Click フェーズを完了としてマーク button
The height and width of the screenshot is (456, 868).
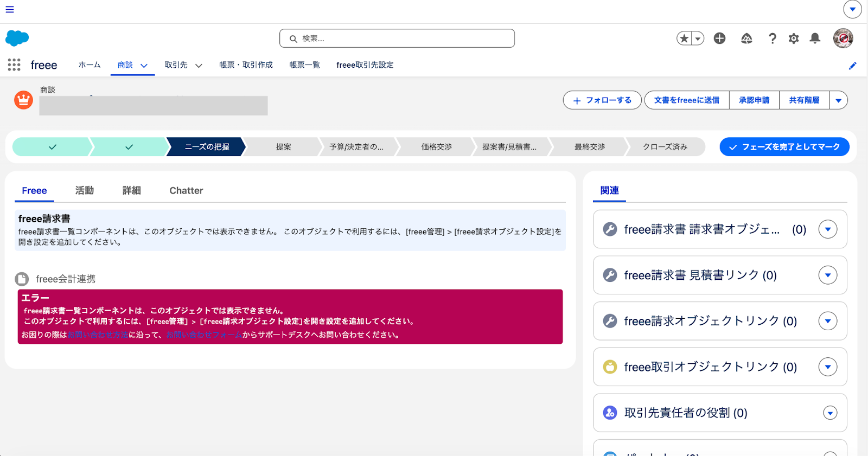[784, 147]
